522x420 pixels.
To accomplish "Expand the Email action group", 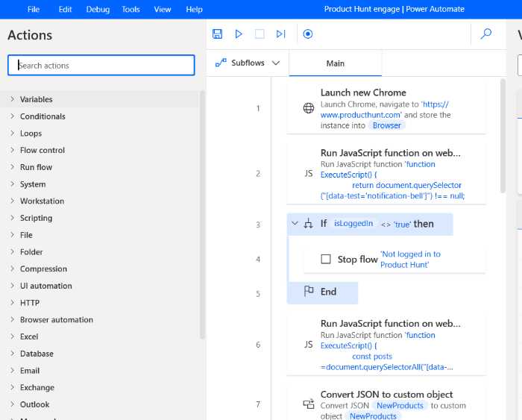I will point(13,370).
